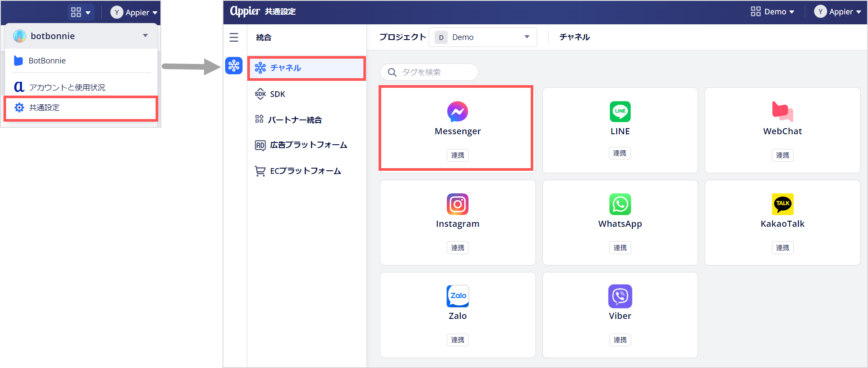This screenshot has width=868, height=368.
Task: Click the AD platform icon
Action: 260,145
